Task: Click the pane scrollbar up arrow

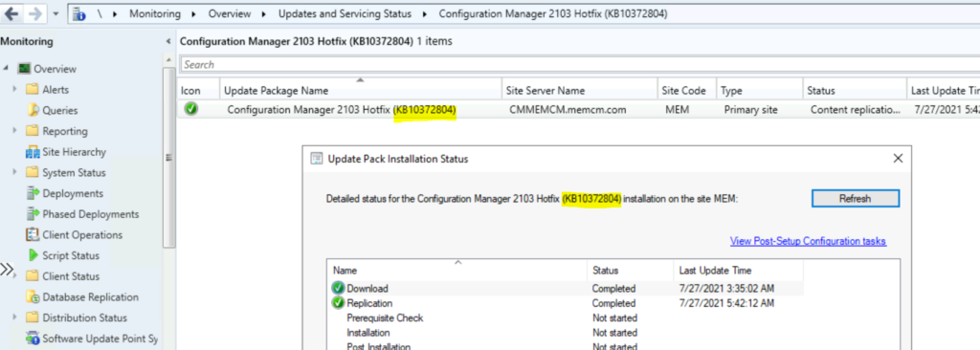Action: point(168,60)
